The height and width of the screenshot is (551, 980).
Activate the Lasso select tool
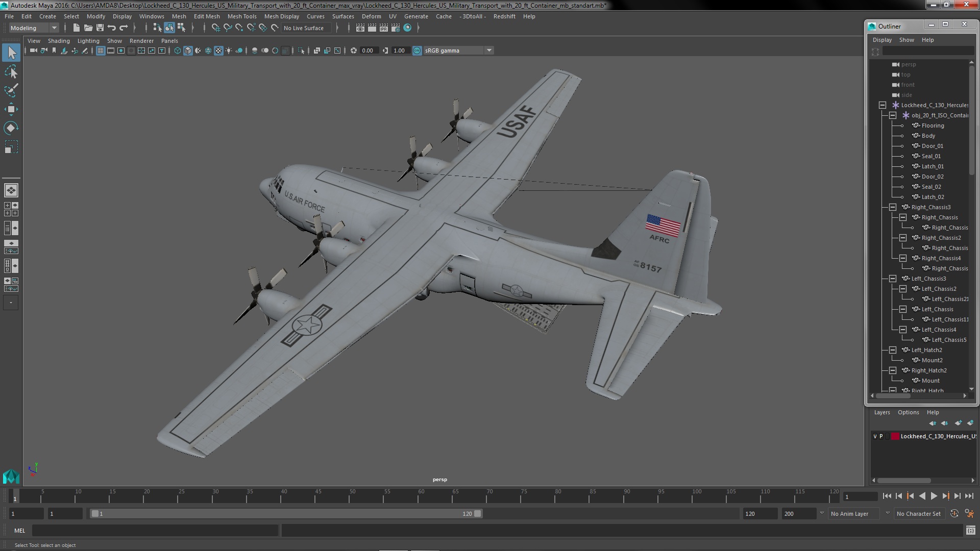11,72
